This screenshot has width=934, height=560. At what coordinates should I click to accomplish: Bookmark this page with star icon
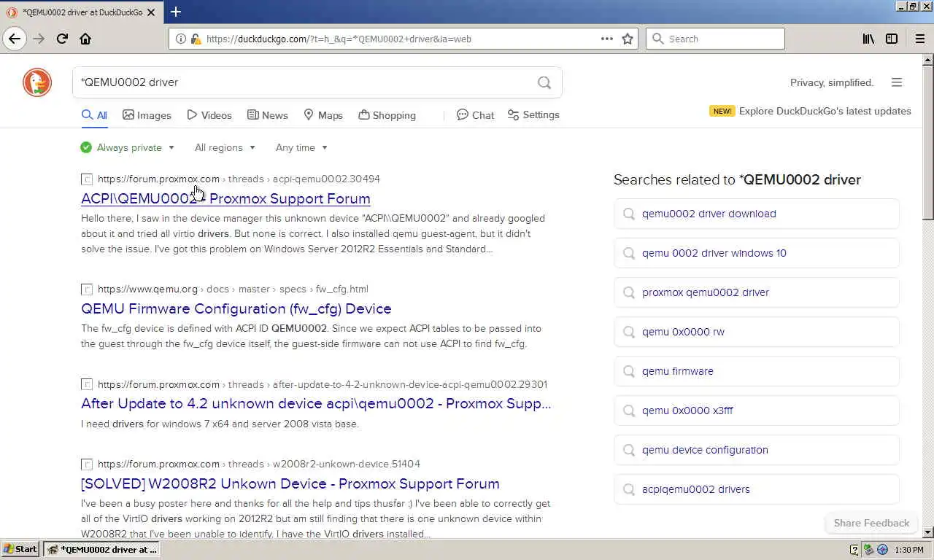tap(628, 39)
